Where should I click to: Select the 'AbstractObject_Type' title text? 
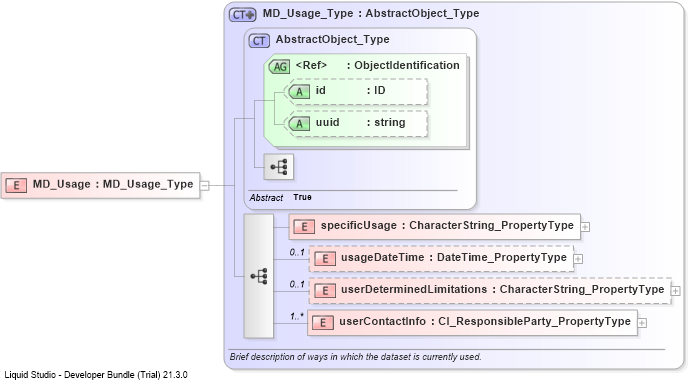(x=333, y=39)
